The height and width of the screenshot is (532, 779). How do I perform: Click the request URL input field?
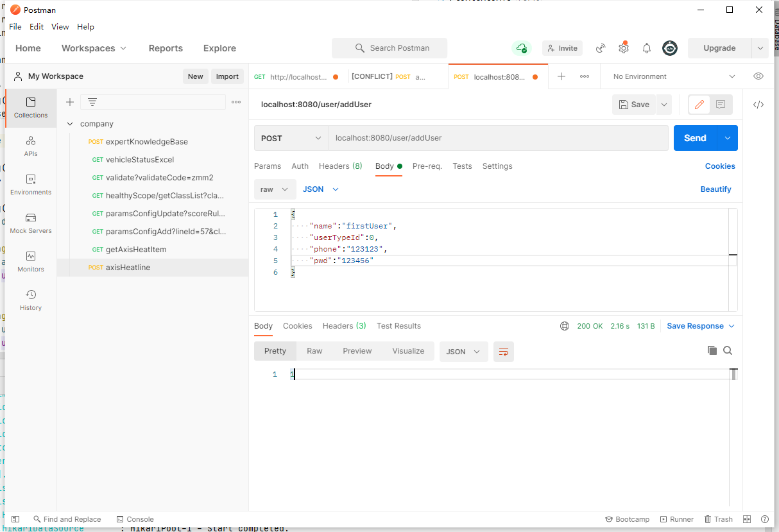[498, 138]
